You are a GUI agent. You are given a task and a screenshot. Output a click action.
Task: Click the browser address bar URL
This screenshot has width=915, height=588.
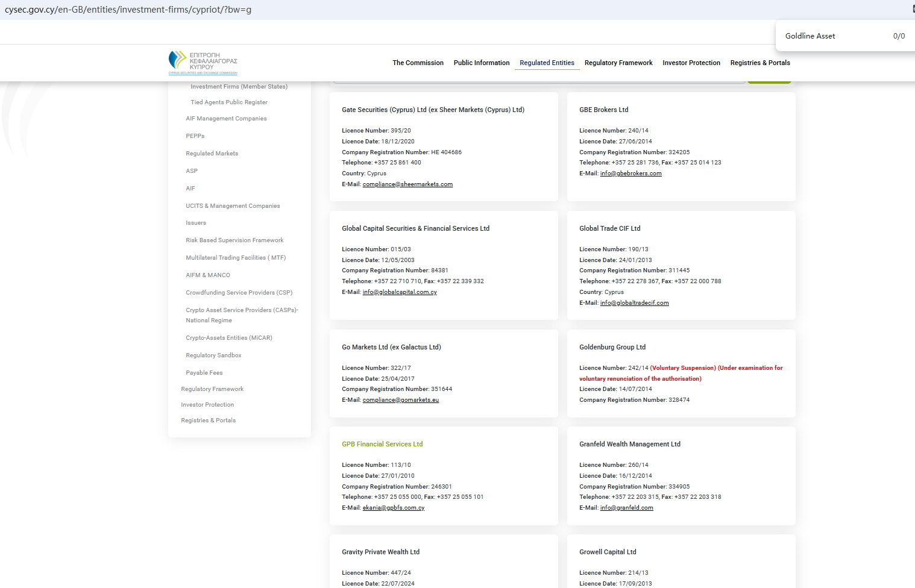(x=128, y=10)
